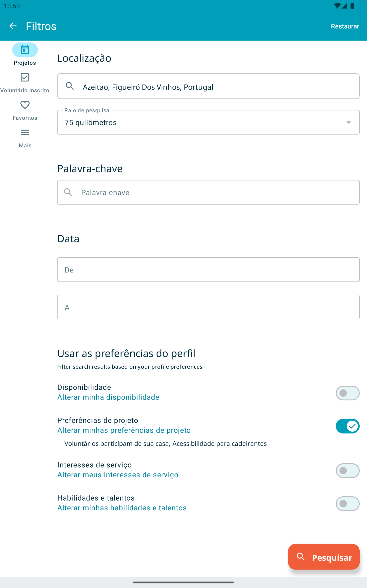This screenshot has width=367, height=588.
Task: Open Favoritos heart icon
Action: [x=25, y=105]
